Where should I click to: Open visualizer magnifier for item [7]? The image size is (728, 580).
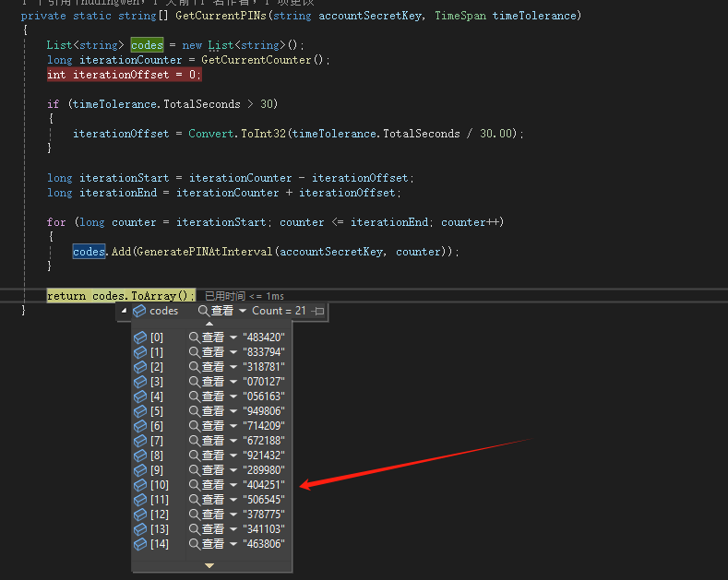[x=194, y=441]
